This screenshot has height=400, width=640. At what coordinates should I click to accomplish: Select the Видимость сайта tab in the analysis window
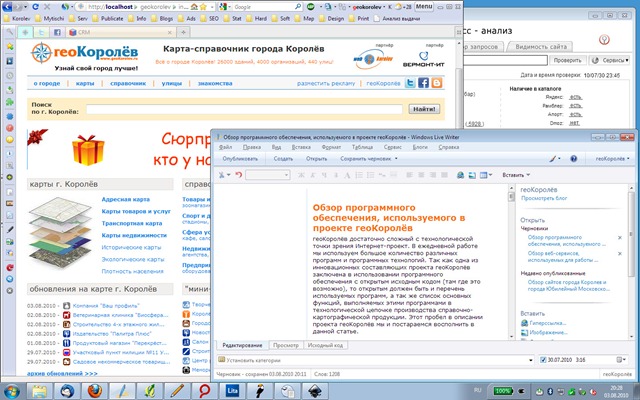pyautogui.click(x=541, y=47)
